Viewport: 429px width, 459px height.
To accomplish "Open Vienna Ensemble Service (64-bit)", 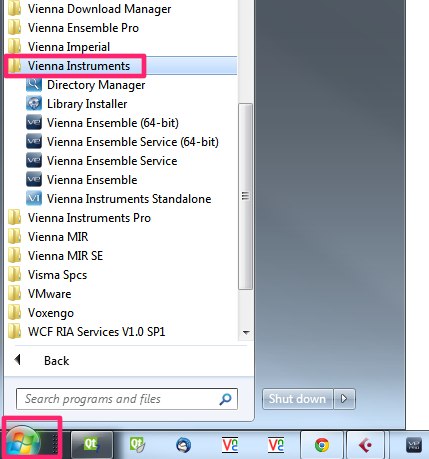I will pos(122,142).
